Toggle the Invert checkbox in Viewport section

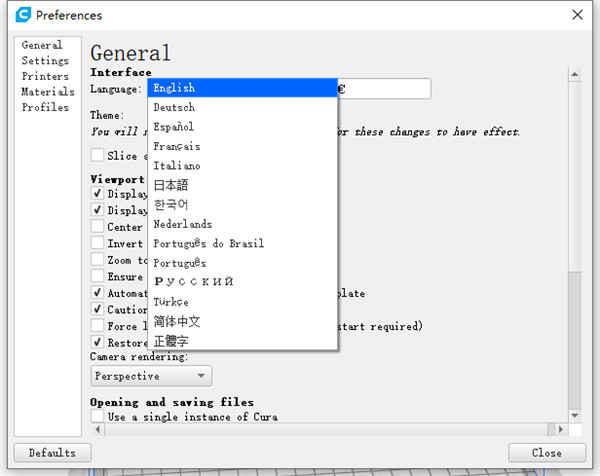[x=97, y=243]
